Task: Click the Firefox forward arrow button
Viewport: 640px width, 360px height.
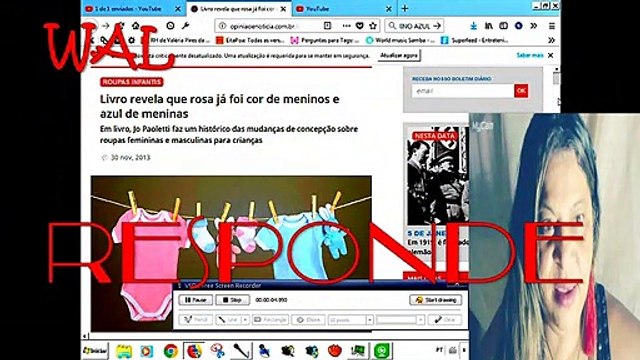Action: tap(106, 26)
